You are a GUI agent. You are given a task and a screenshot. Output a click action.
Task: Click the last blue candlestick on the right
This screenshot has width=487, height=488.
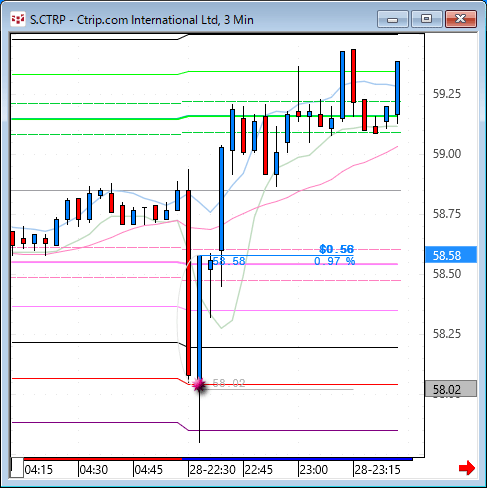pyautogui.click(x=397, y=88)
